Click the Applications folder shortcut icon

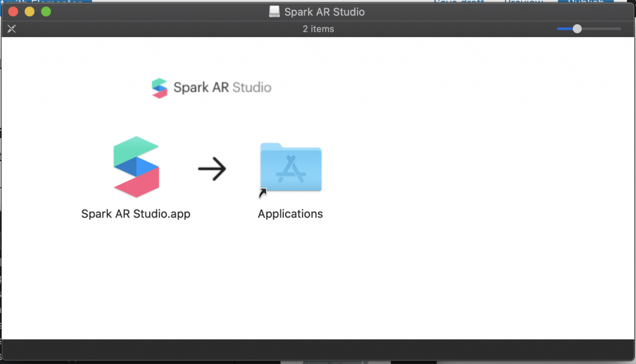point(291,169)
